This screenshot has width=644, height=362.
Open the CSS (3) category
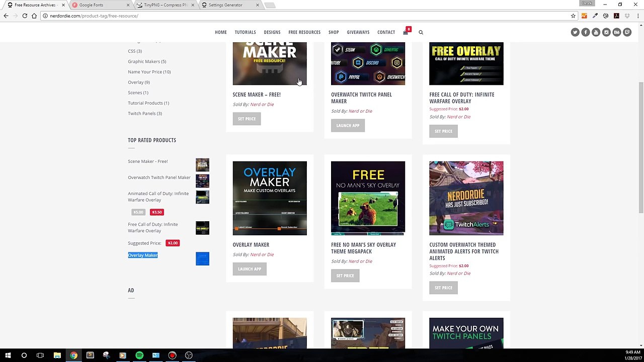coord(135,51)
